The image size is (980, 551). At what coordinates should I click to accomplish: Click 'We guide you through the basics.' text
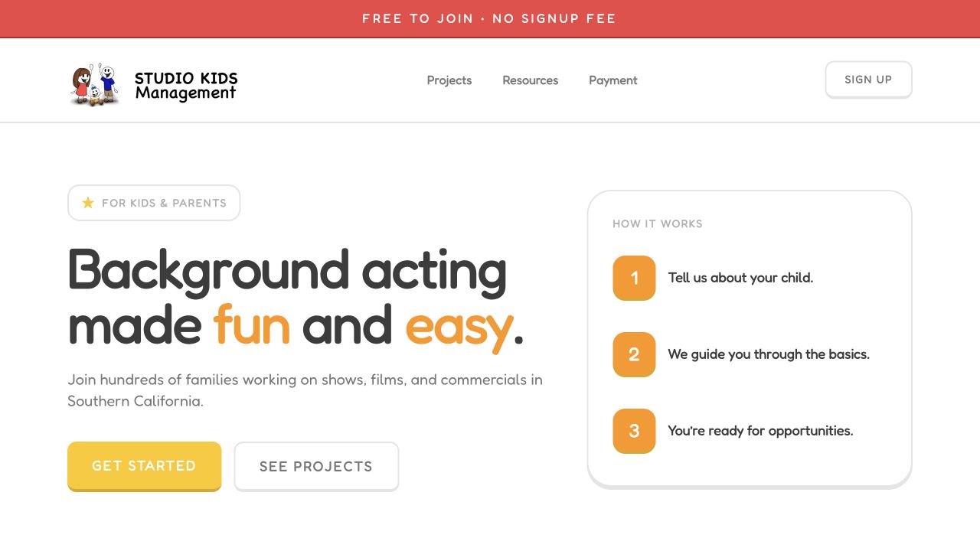coord(769,354)
